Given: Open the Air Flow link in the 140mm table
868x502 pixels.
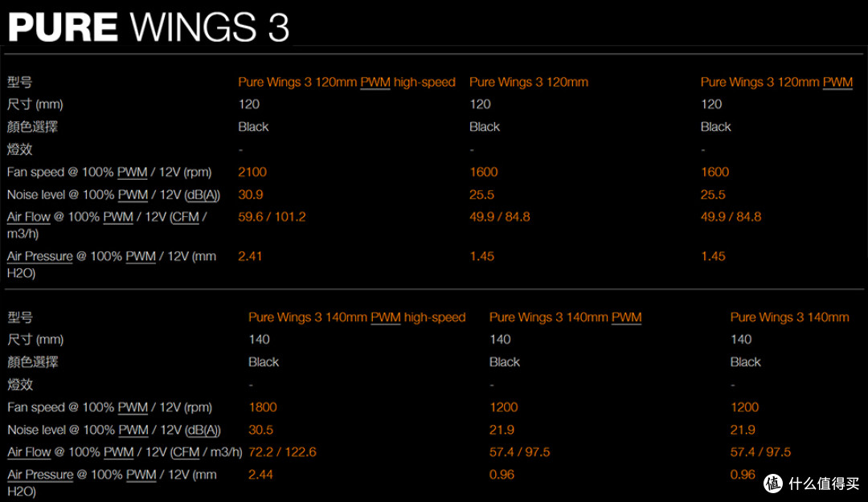Looking at the screenshot, I should (x=30, y=452).
